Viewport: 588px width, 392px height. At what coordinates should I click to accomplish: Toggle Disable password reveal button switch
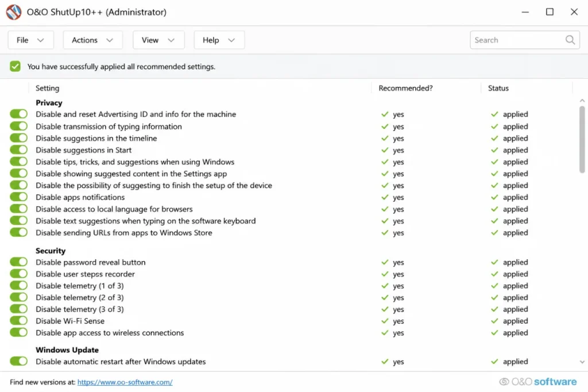tap(19, 262)
